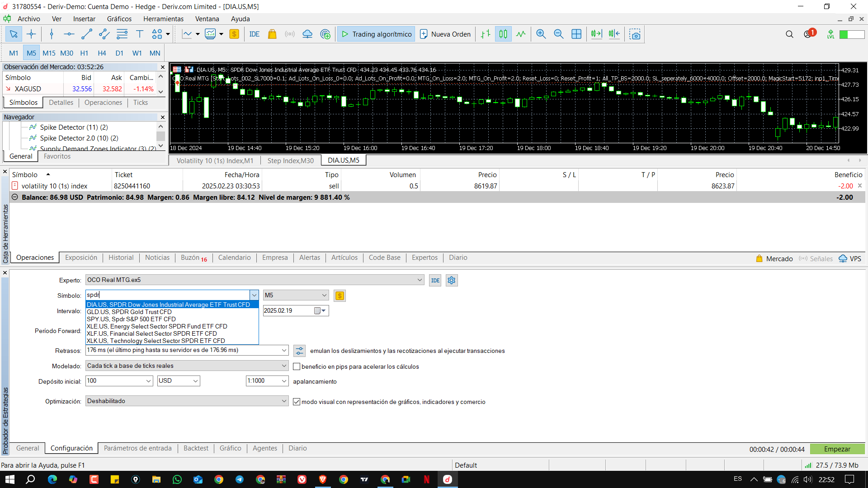Open IDE button next to Experto
Screen dimensions: 868x488
[x=435, y=280]
